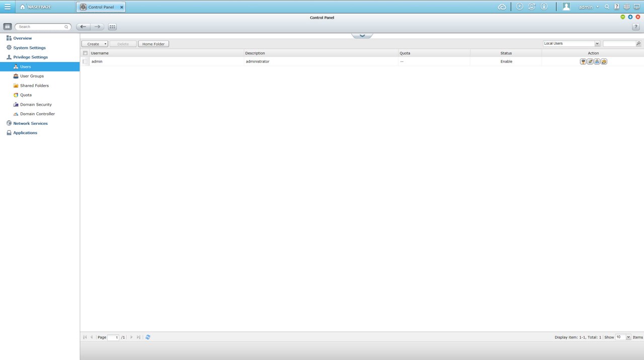Click the Delete button

(x=123, y=44)
